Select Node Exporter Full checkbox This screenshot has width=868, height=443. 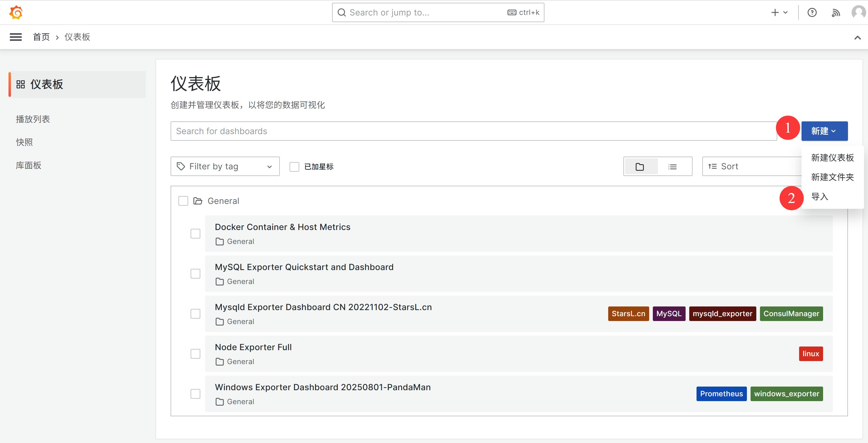tap(195, 354)
